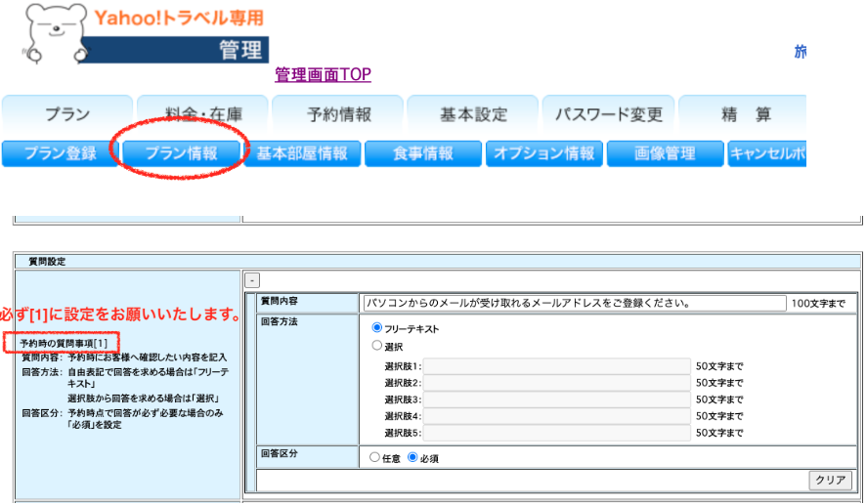The image size is (867, 504).
Task: Open the 予約情報 tab
Action: (338, 114)
